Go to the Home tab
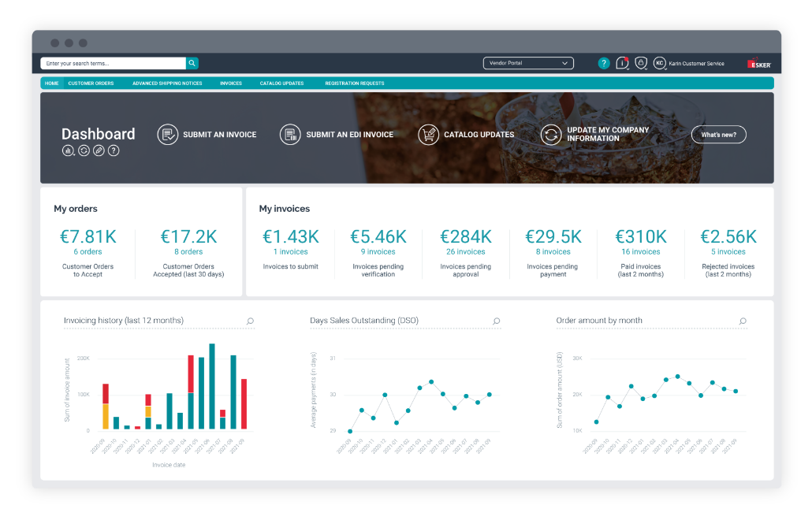 52,84
